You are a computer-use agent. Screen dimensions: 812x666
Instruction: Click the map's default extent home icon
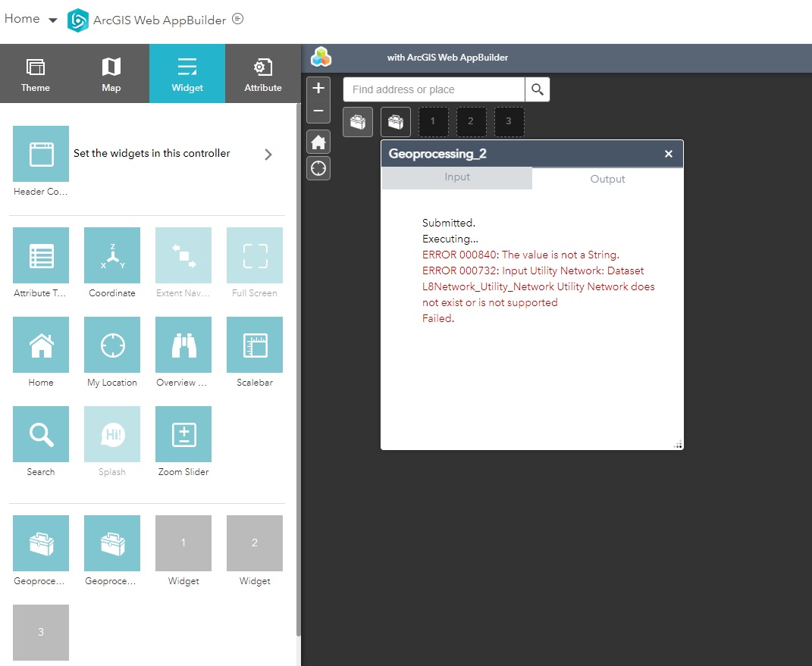point(318,142)
